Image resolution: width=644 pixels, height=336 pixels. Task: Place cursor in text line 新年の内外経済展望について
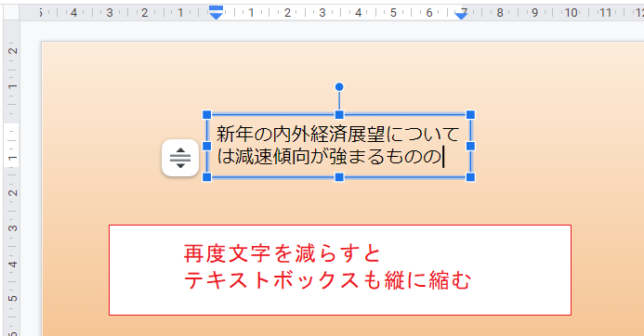[x=337, y=135]
